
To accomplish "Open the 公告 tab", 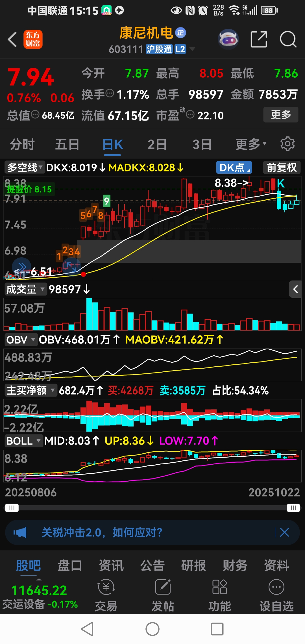I will (x=152, y=566).
